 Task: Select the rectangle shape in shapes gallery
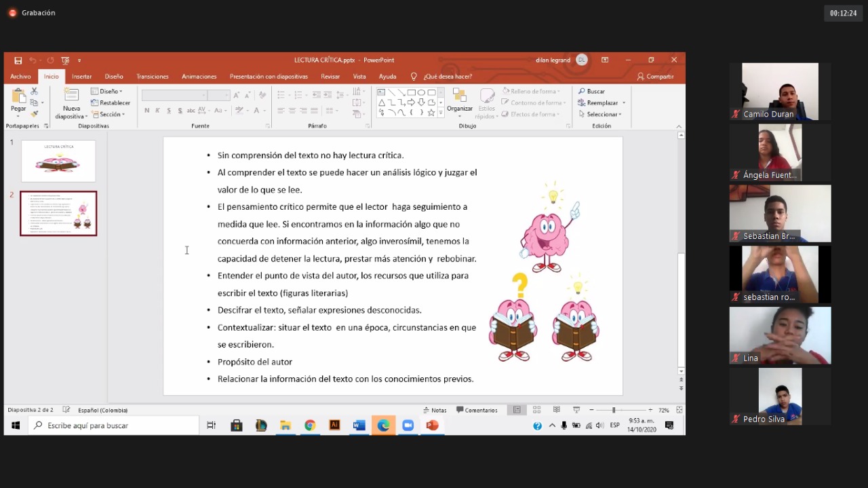411,92
